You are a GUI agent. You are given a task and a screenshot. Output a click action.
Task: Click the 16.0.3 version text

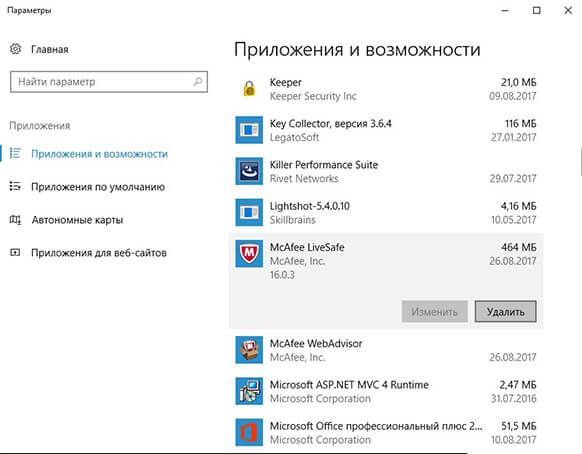282,275
